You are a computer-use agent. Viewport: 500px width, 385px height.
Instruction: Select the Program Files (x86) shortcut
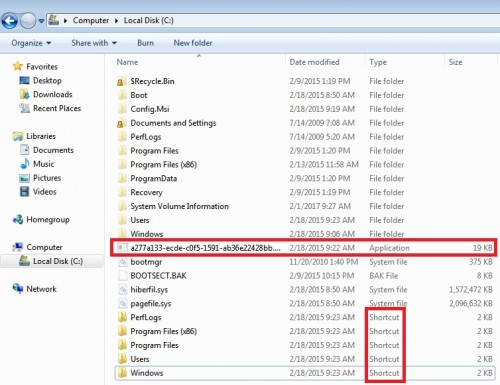pos(163,331)
